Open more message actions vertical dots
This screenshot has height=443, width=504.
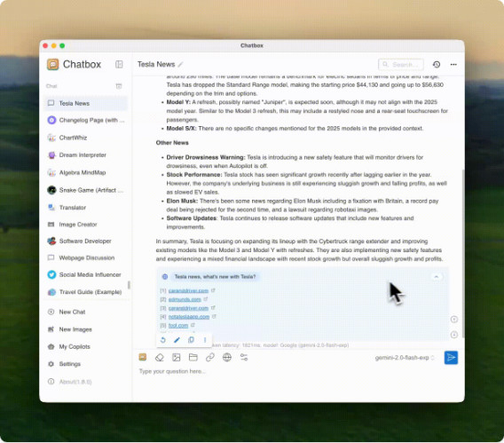point(205,340)
